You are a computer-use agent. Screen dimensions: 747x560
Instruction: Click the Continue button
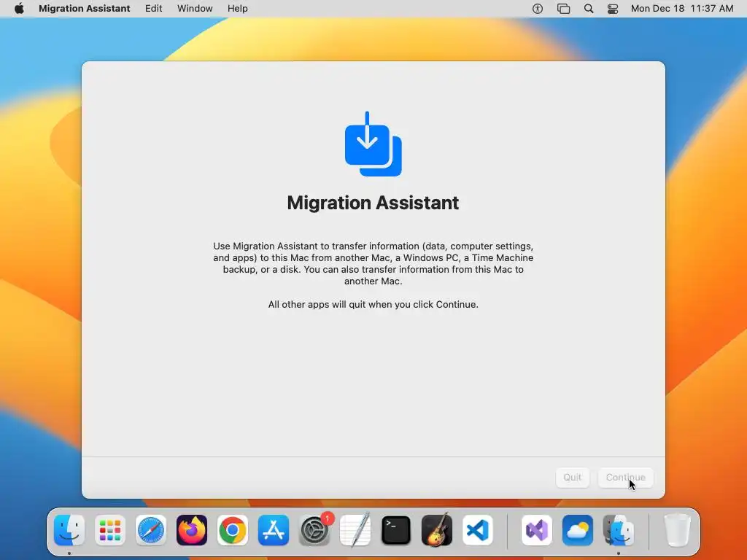(x=625, y=477)
